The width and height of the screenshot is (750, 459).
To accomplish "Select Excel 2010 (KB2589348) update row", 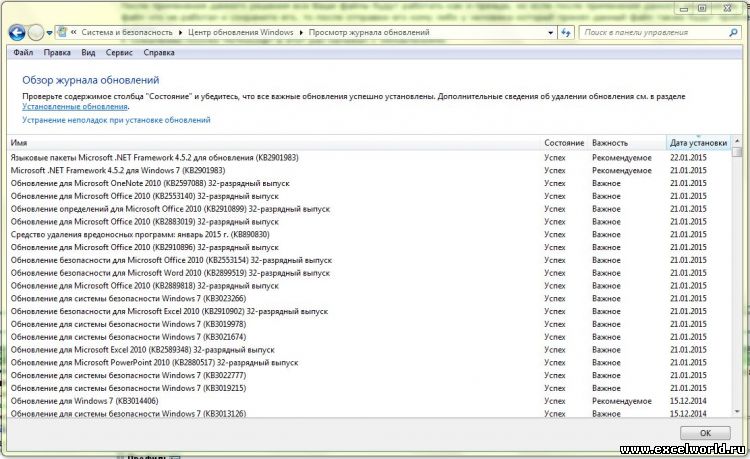I will pos(369,350).
